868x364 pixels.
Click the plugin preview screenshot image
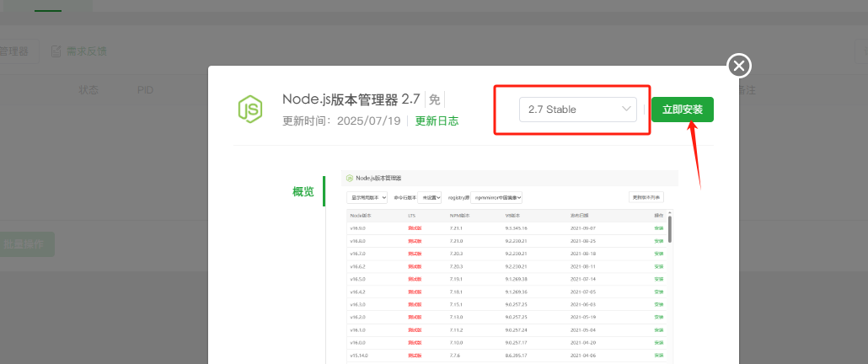tap(509, 270)
